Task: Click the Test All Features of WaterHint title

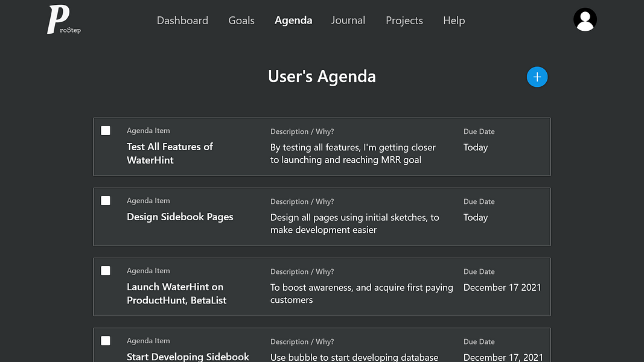Action: [x=170, y=153]
